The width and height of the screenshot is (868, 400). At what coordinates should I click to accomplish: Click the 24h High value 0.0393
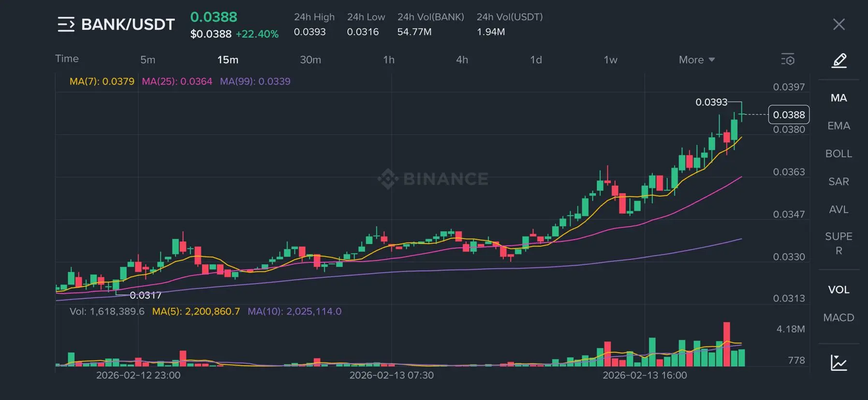(x=310, y=32)
